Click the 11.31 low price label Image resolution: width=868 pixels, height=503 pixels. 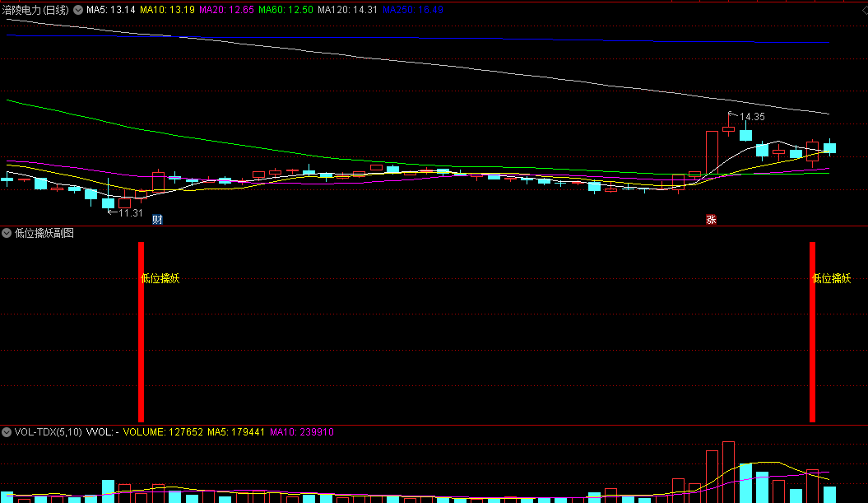click(131, 212)
